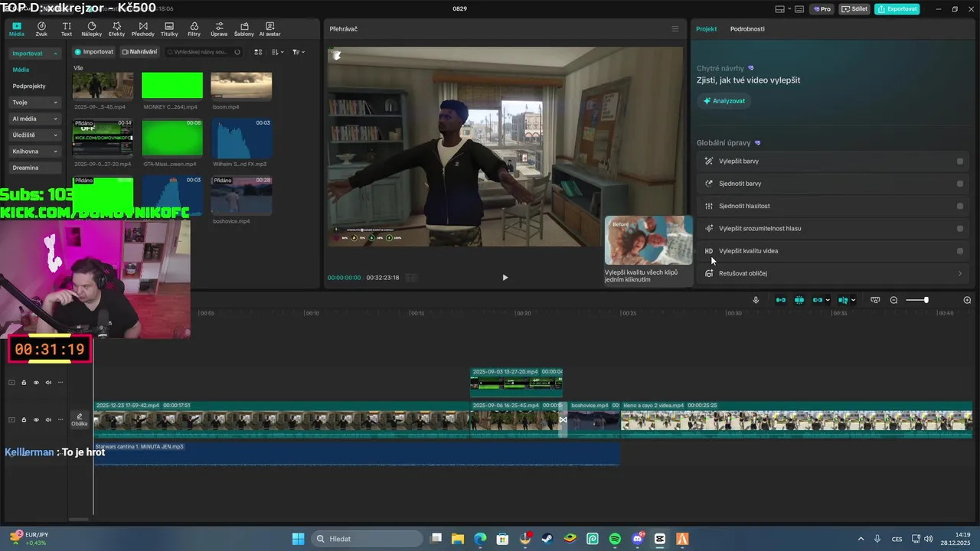The height and width of the screenshot is (551, 980).
Task: Enable the Sjednotit hlasitost checkbox
Action: [x=960, y=206]
